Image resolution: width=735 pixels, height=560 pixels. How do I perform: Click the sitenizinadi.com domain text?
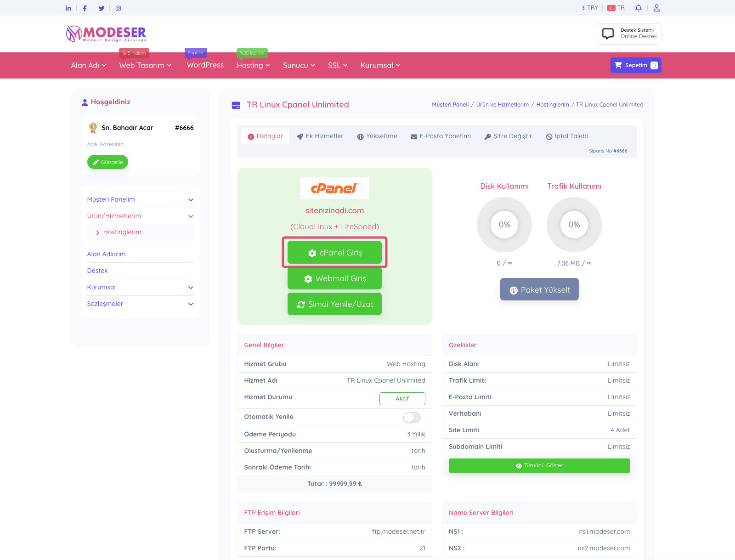(x=334, y=210)
